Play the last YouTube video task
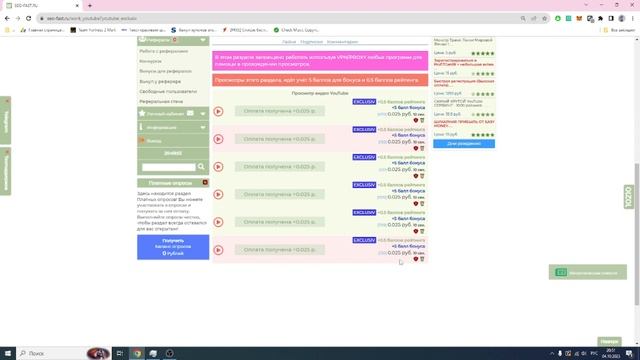 (218, 250)
